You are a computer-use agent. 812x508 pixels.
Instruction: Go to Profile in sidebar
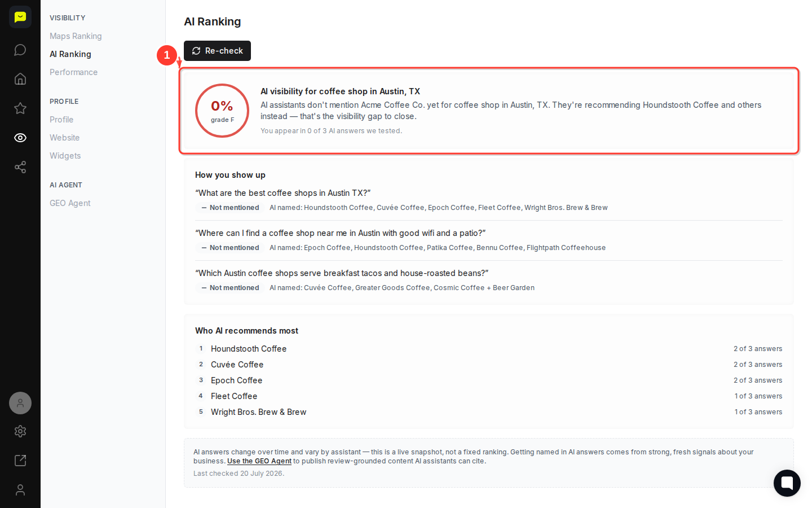[61, 120]
